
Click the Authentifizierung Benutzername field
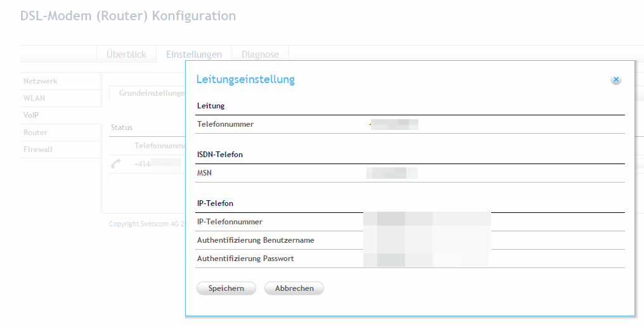click(427, 240)
